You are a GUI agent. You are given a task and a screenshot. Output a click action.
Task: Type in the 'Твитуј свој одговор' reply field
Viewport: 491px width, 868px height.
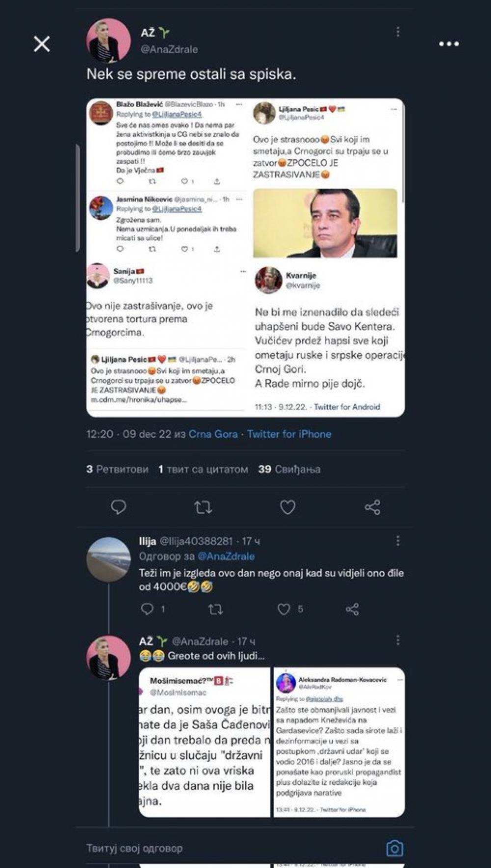point(221,848)
